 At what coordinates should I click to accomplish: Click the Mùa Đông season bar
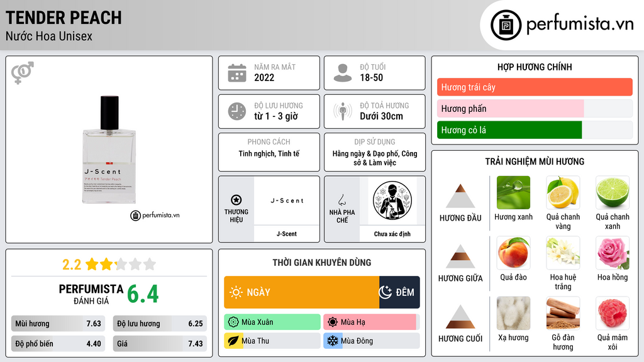pos(372,341)
